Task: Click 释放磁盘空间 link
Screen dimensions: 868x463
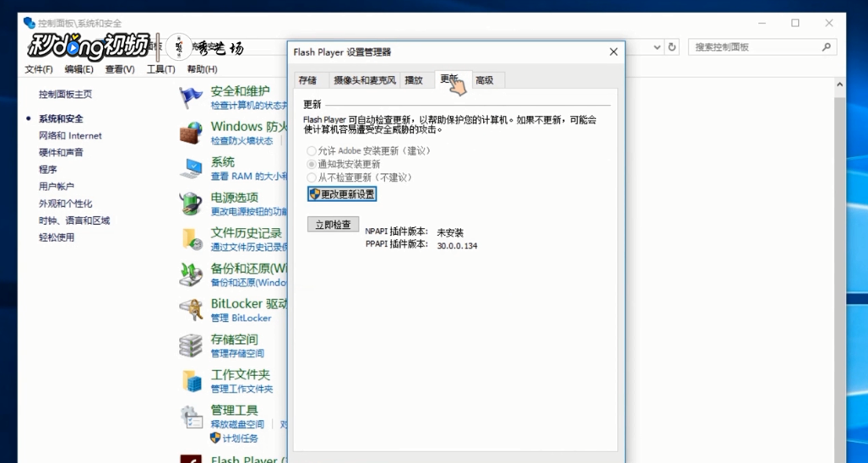Action: (x=237, y=424)
